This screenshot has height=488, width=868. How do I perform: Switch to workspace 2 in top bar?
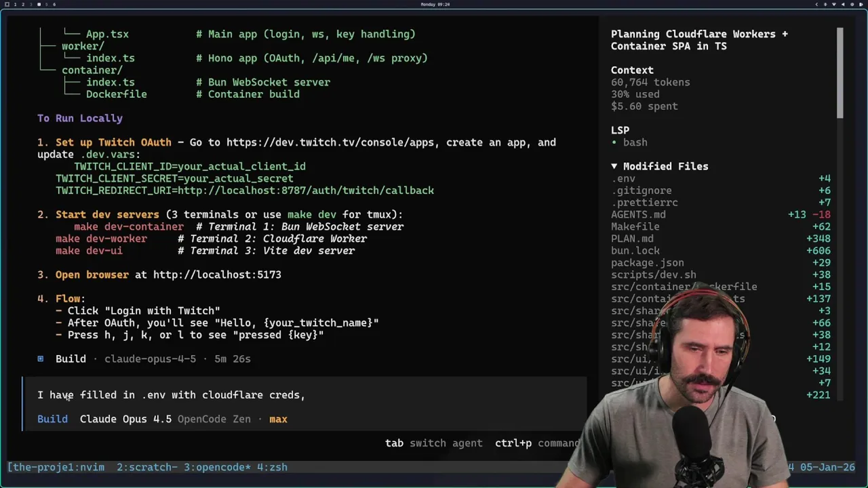(23, 4)
